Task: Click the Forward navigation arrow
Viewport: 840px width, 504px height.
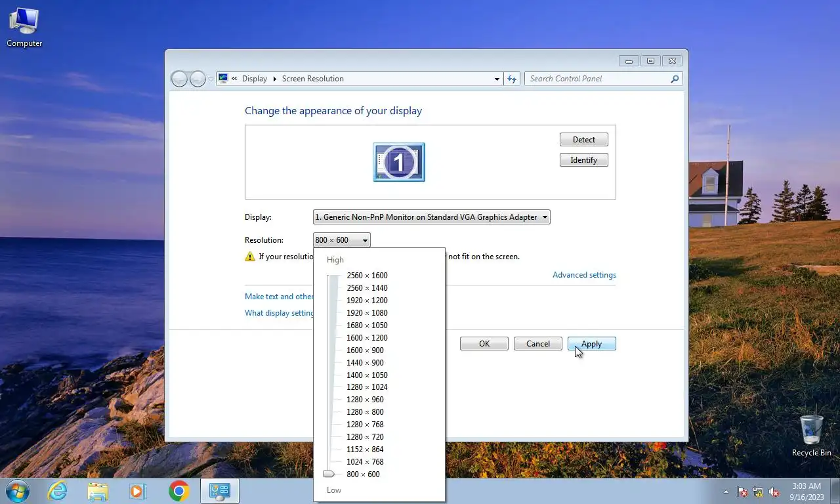Action: [198, 79]
